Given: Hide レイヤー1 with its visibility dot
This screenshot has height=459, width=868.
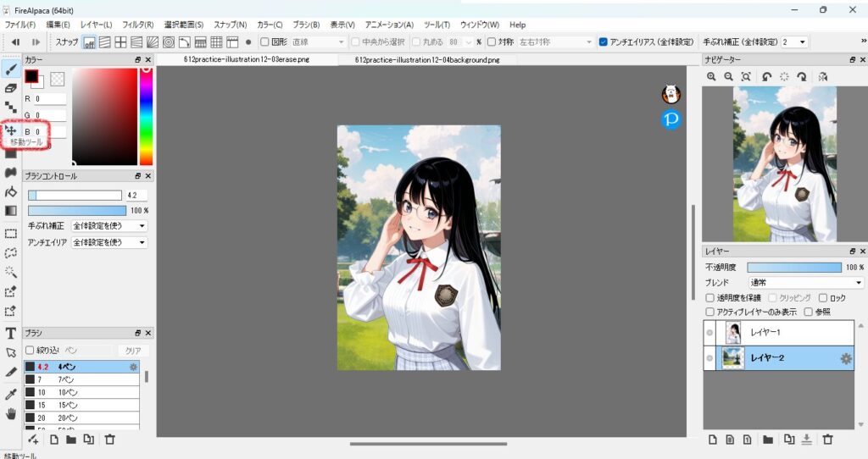Looking at the screenshot, I should 709,332.
